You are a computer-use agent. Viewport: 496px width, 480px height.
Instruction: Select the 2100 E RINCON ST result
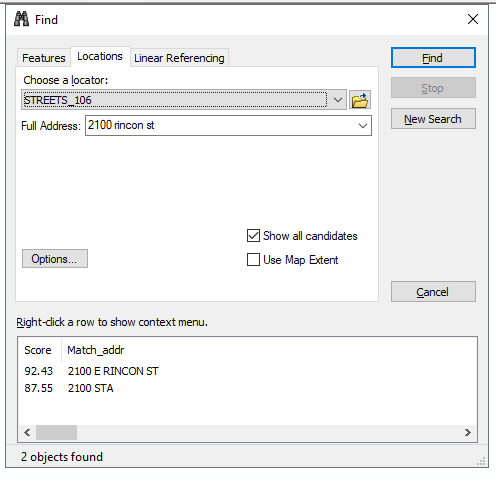113,371
